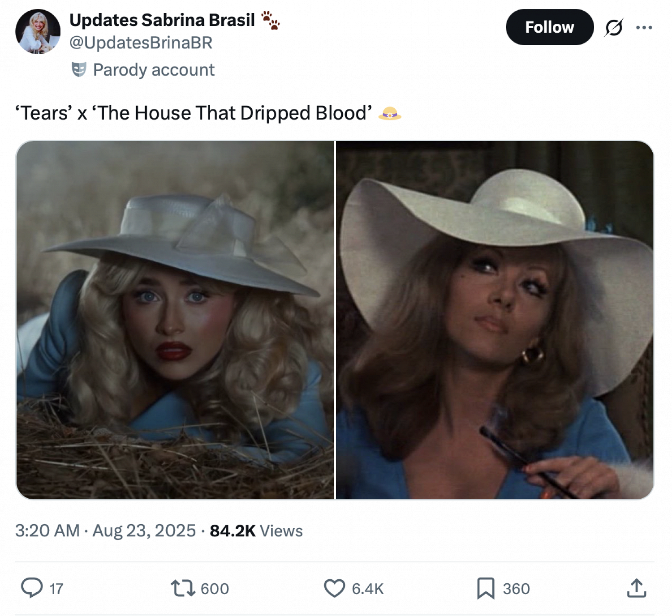Screen dimensions: 672x616
Task: Open the left image with gray hat
Action: pos(175,320)
